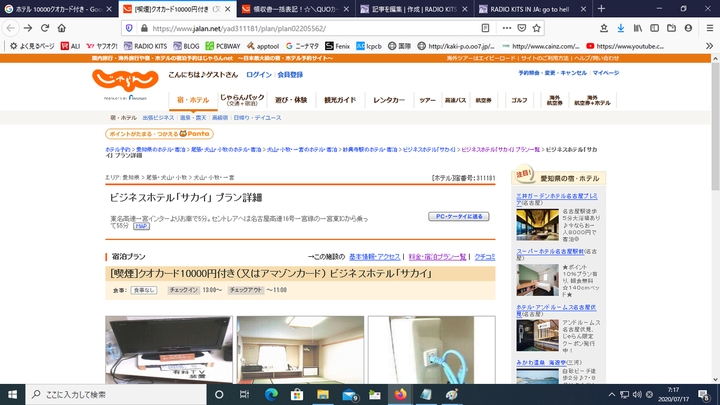Open the apptool bookmark
Viewport: 720px width, 405px height.
click(263, 46)
